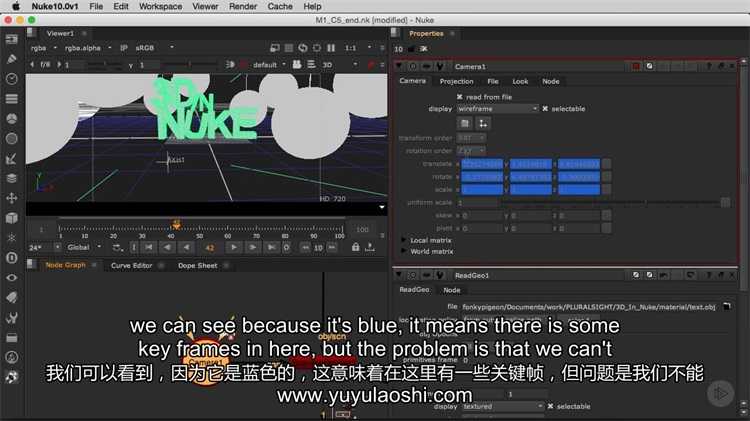Image resolution: width=750 pixels, height=421 pixels.
Task: Toggle Camera1 selectable checkbox
Action: tap(545, 109)
